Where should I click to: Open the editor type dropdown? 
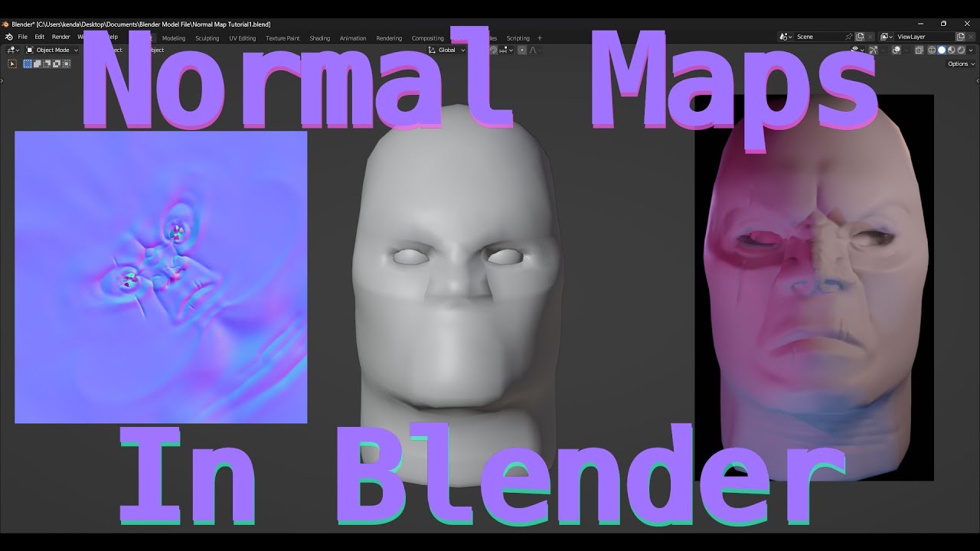pos(13,50)
